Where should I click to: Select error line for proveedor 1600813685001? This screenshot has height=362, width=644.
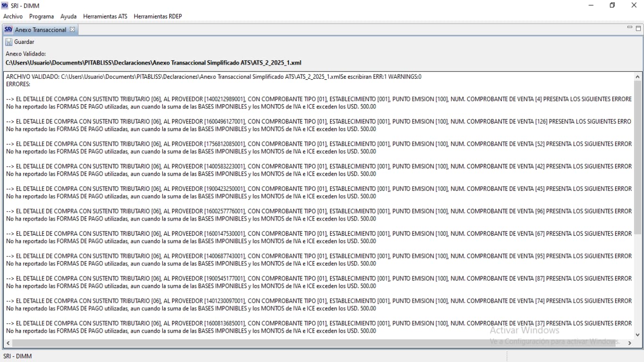coord(319,323)
